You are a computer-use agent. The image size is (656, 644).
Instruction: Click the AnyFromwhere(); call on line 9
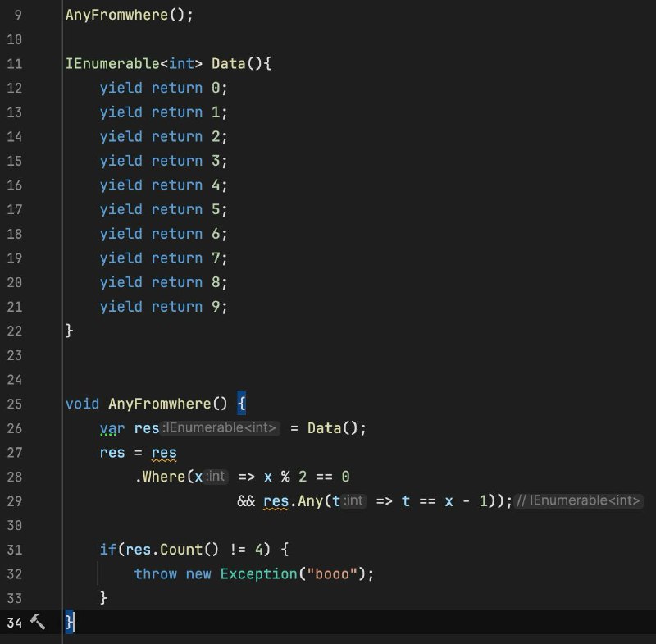[x=130, y=15]
